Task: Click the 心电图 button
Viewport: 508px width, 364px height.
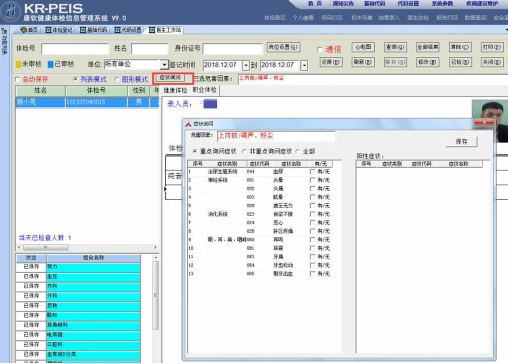Action: point(363,47)
